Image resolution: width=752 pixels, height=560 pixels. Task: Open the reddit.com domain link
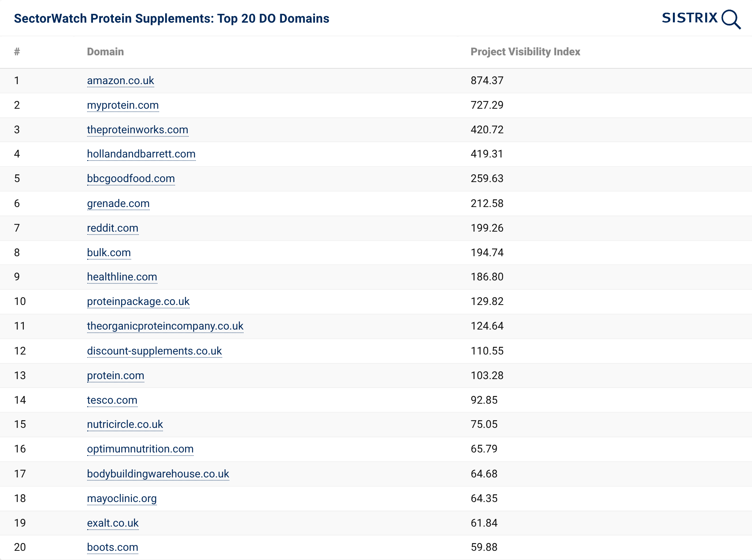pos(113,228)
